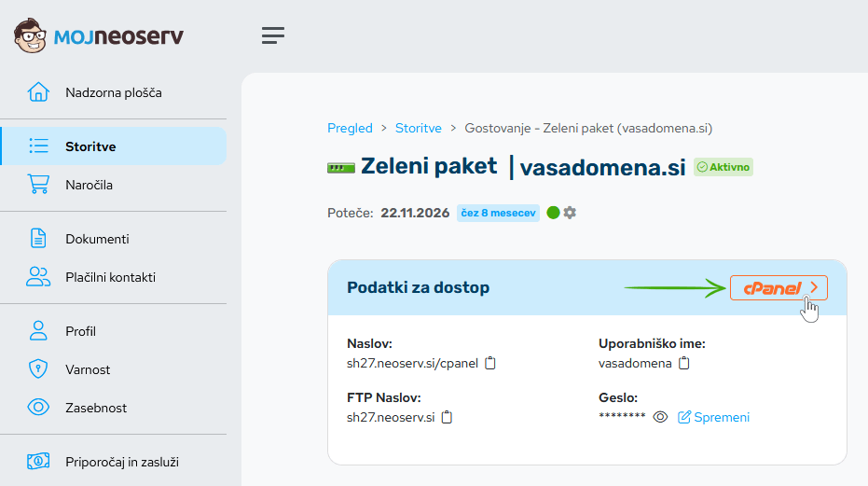Image resolution: width=868 pixels, height=486 pixels.
Task: Click the people icon beside Plačilni kontakti
Action: 38,276
